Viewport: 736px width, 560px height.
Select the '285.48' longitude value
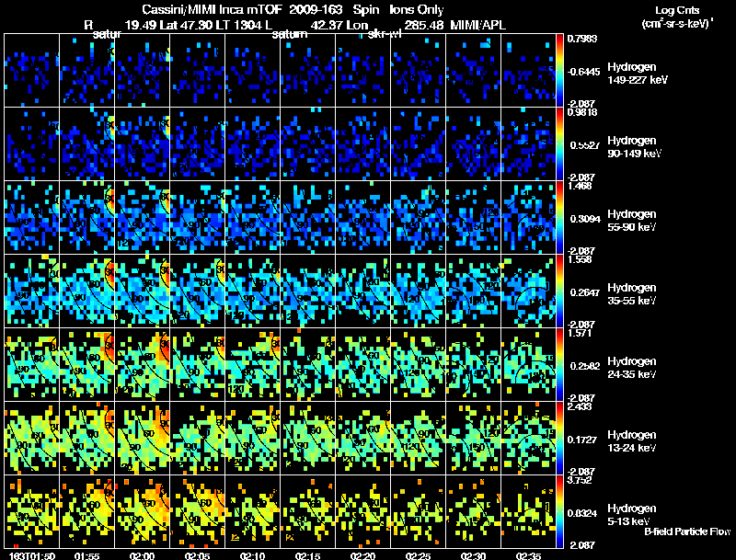pyautogui.click(x=424, y=26)
